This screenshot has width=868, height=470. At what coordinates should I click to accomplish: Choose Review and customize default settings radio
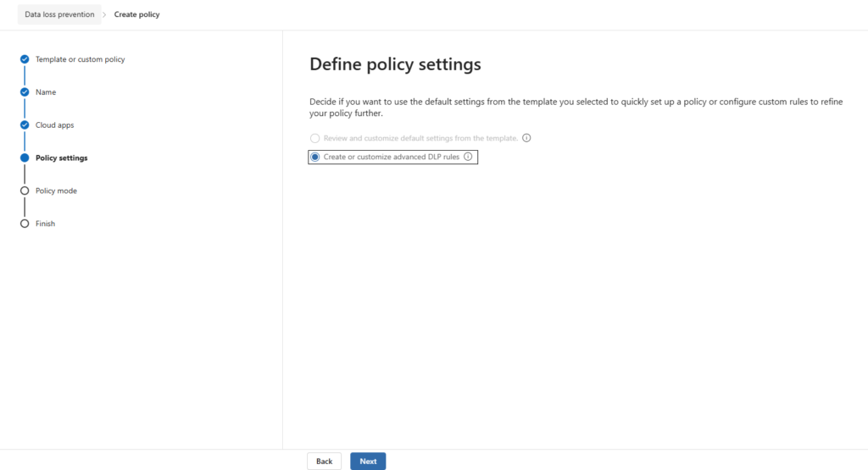tap(315, 138)
